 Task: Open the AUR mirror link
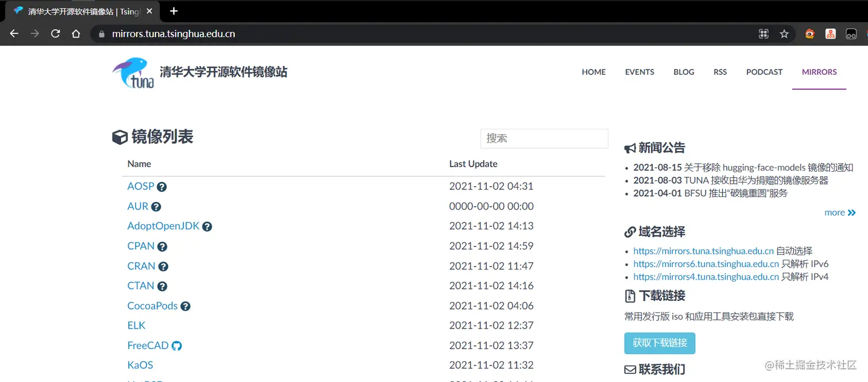[138, 206]
